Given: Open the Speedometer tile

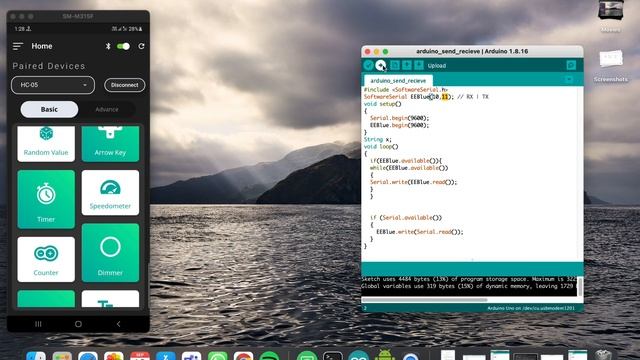Looking at the screenshot, I should click(x=110, y=193).
